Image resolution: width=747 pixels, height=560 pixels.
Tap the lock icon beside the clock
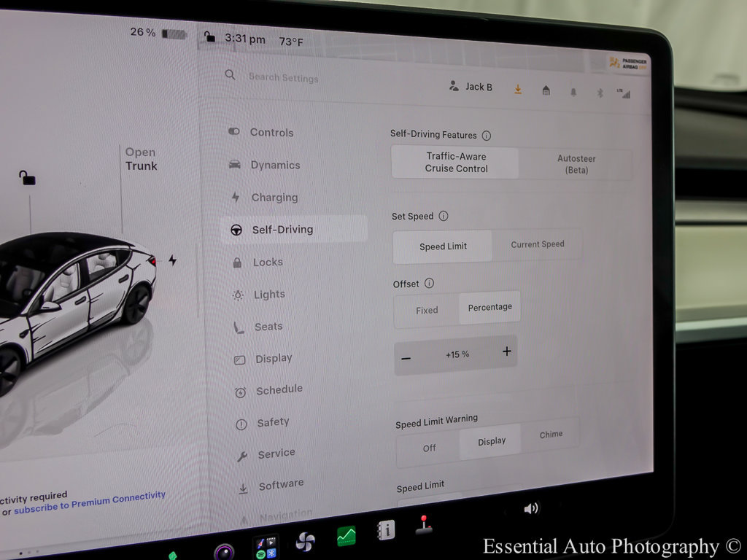[209, 36]
